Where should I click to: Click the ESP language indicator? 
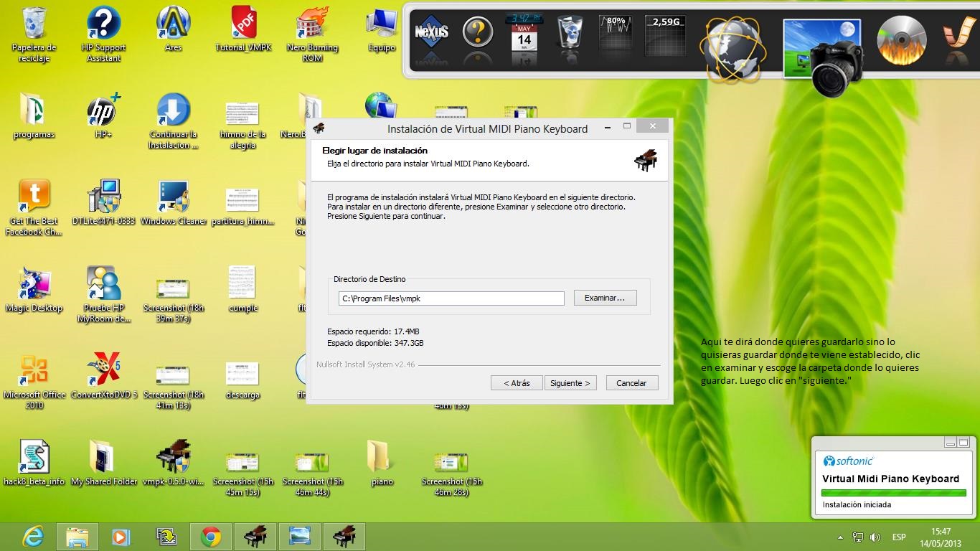(x=898, y=537)
